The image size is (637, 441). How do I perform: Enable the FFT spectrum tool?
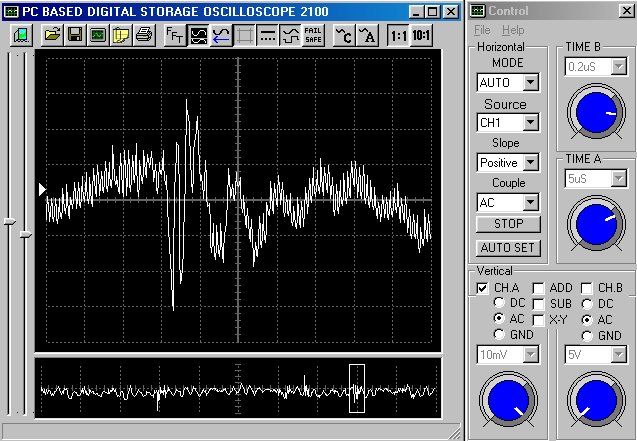click(x=174, y=35)
